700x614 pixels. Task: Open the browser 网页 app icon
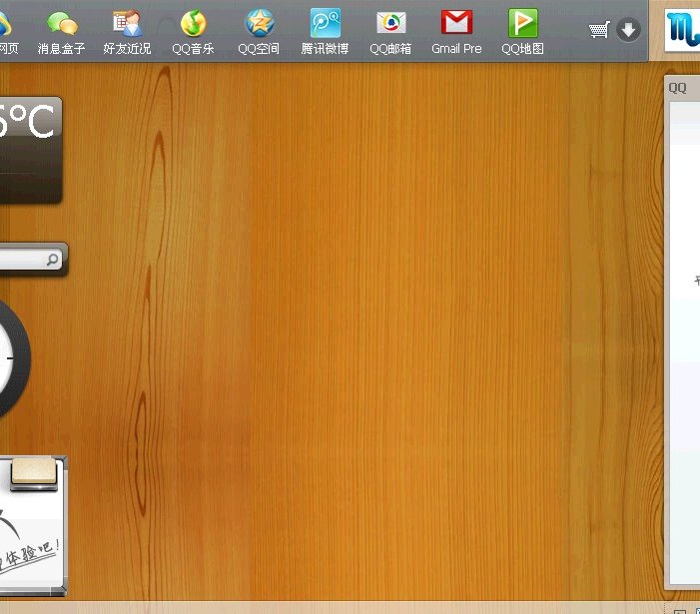(8, 32)
